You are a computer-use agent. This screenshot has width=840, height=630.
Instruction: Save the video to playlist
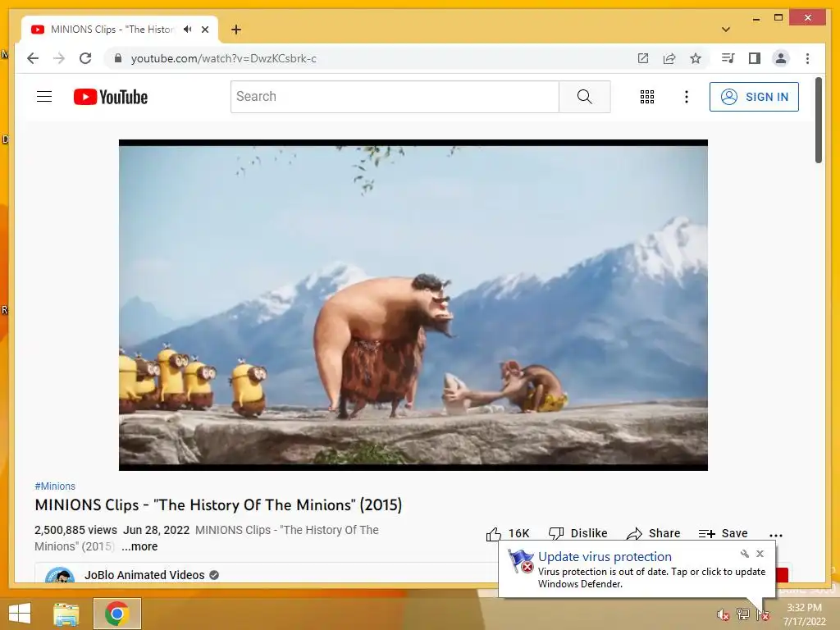click(x=723, y=533)
